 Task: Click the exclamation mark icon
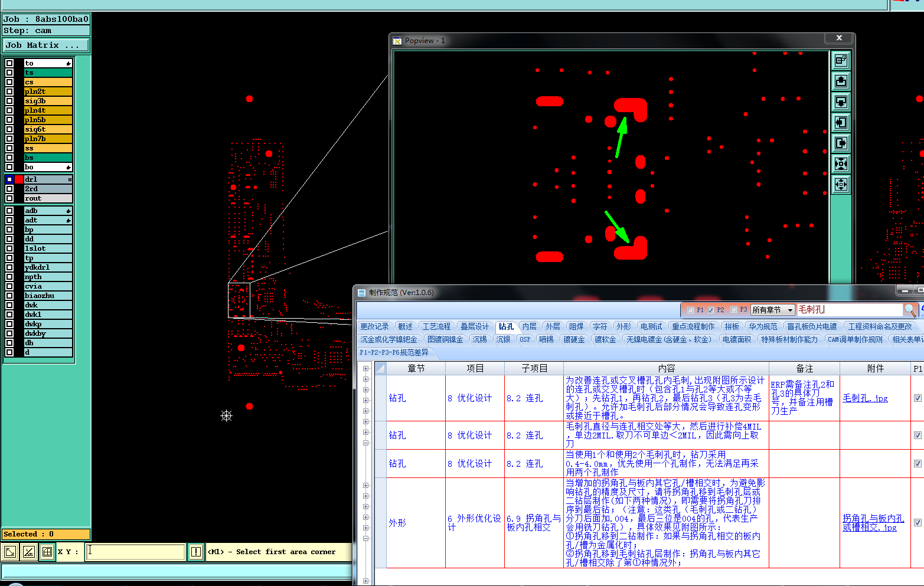tap(196, 552)
